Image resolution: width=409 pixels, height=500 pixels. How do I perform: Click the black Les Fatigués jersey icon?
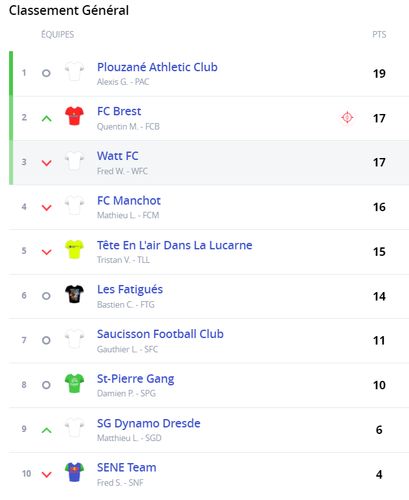(74, 294)
